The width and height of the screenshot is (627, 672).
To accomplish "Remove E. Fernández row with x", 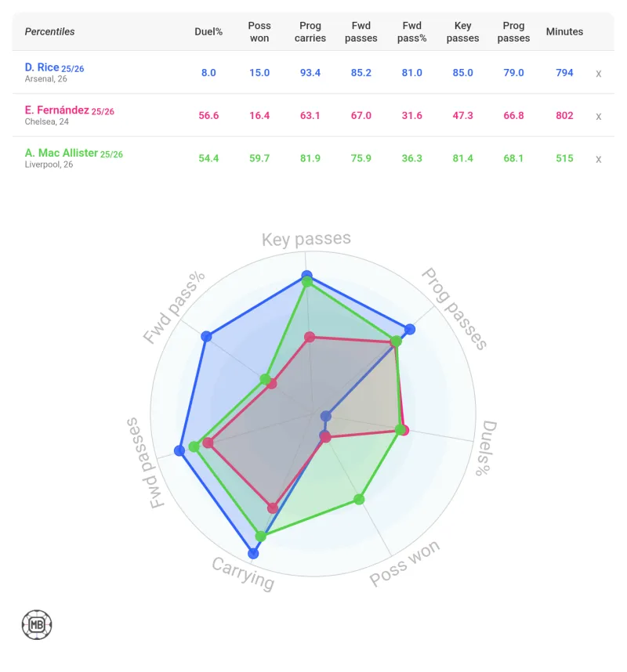I will point(598,116).
